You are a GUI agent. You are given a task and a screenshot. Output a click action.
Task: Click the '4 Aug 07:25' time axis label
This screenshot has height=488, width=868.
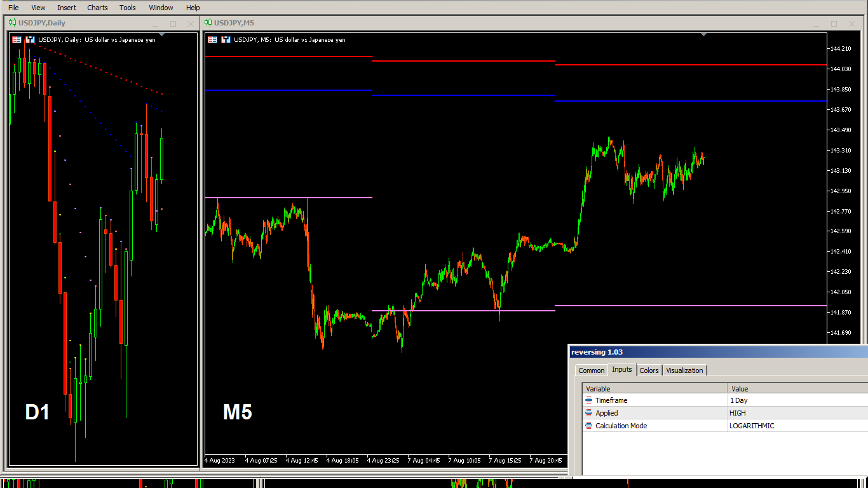pyautogui.click(x=261, y=460)
